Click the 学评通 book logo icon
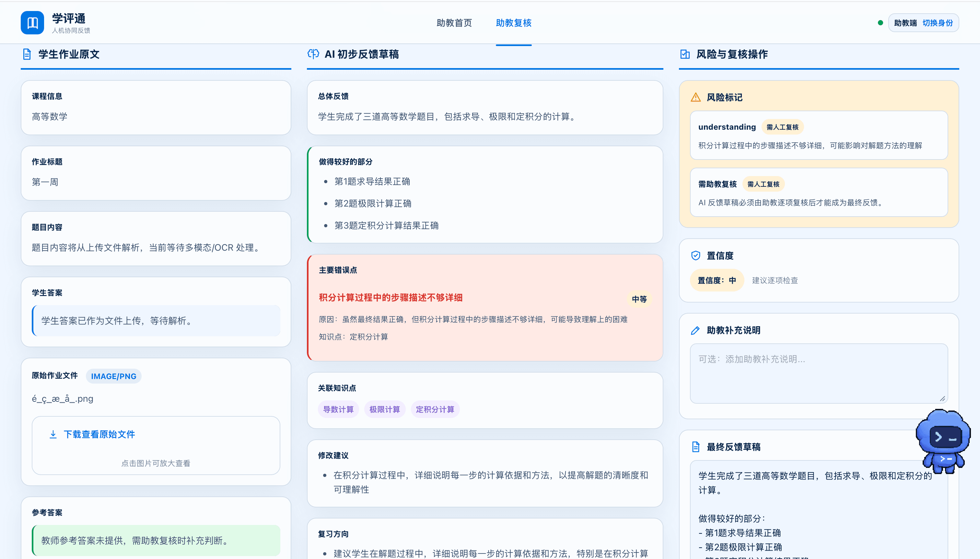The height and width of the screenshot is (559, 980). click(x=32, y=23)
